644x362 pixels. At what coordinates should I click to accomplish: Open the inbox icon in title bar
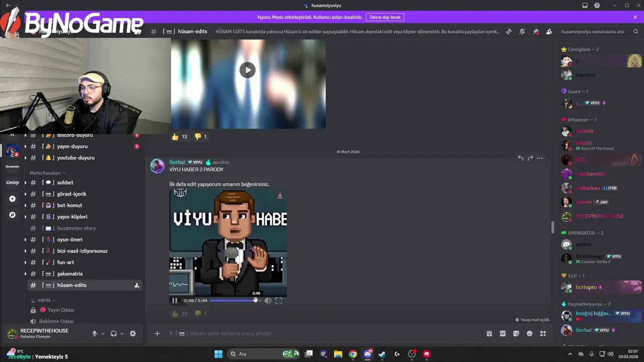tap(585, 6)
